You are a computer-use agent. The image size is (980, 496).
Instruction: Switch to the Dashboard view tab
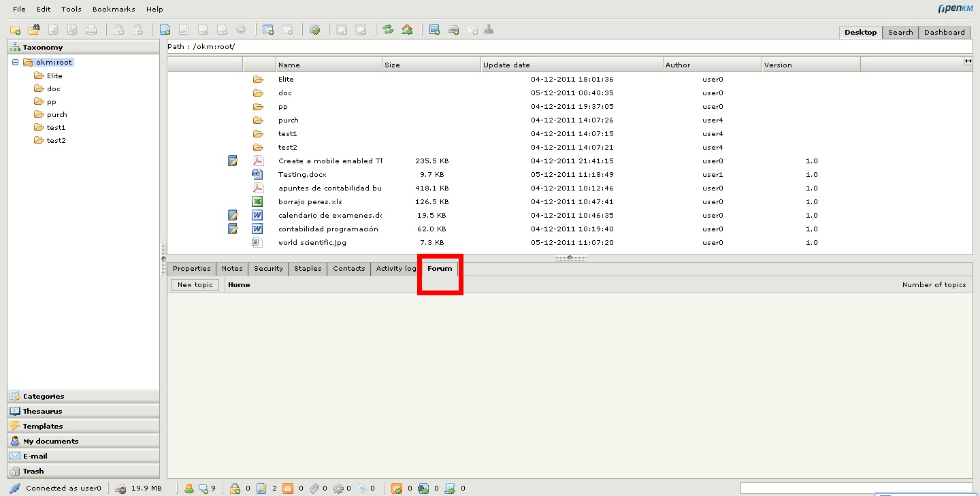click(x=944, y=33)
